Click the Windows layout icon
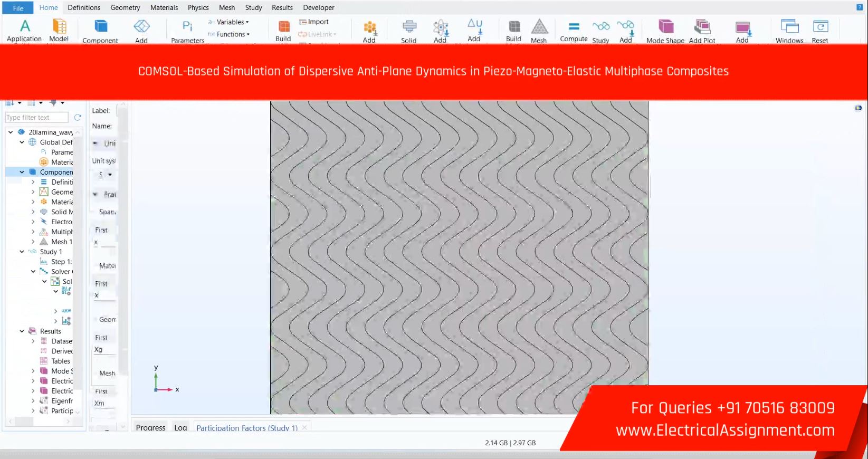 [789, 26]
